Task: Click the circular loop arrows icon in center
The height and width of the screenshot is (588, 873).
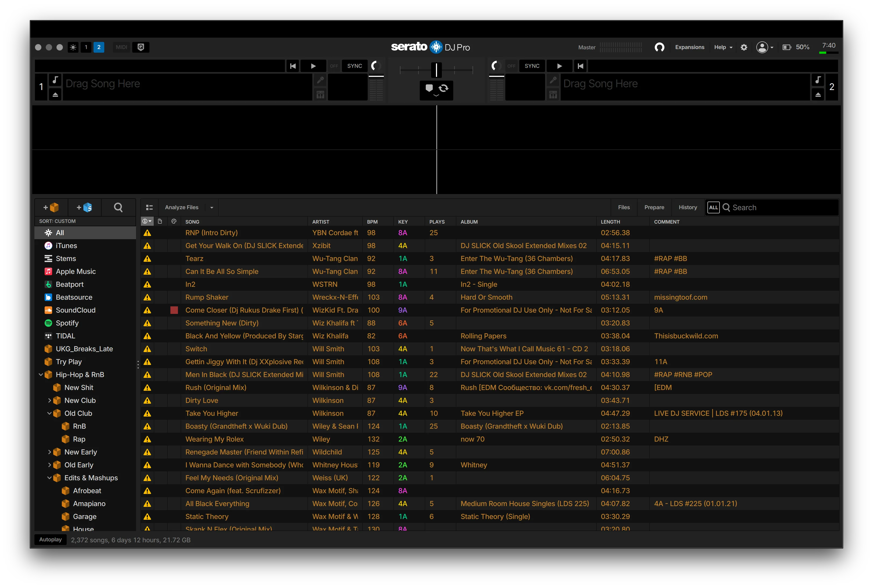Action: [x=443, y=88]
